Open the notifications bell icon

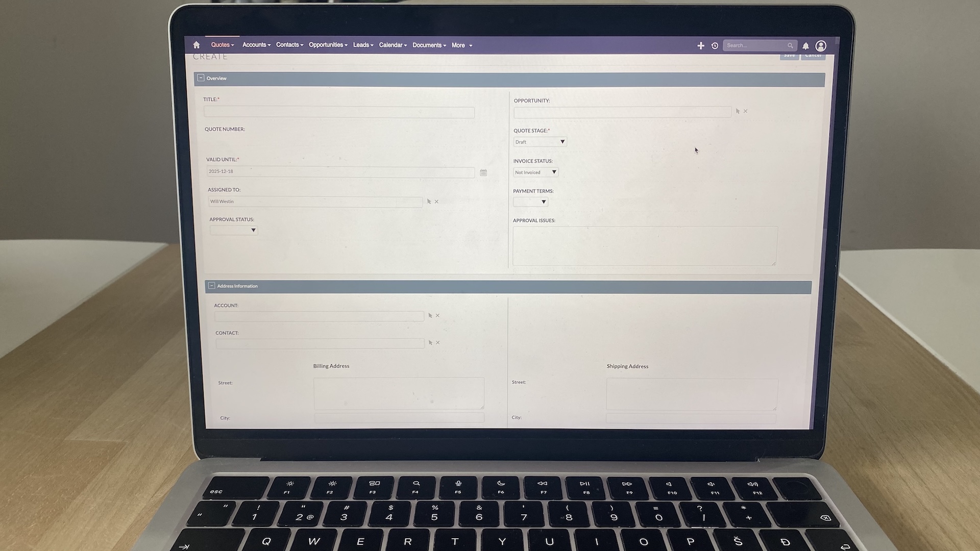pos(805,46)
